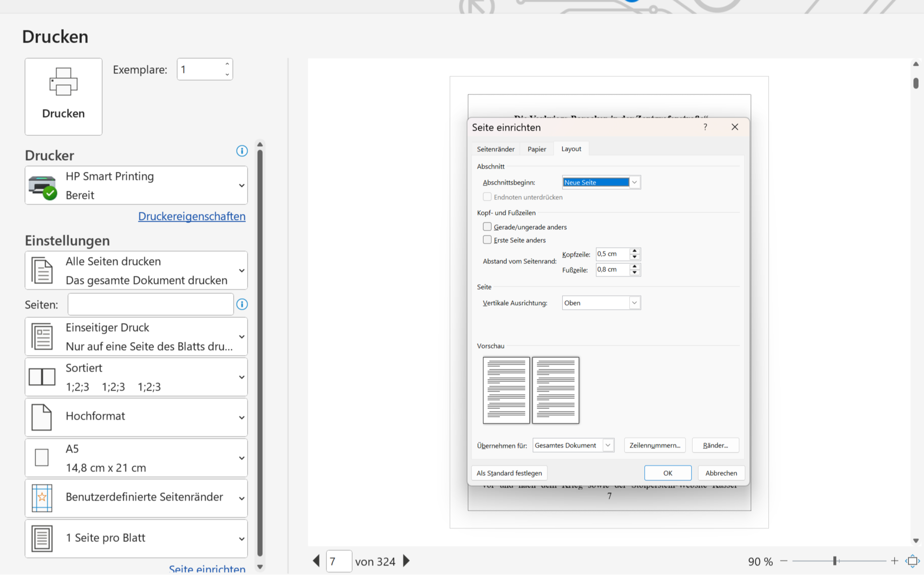The width and height of the screenshot is (924, 575).
Task: Increase Fußzeile distance spinner
Action: pos(635,266)
